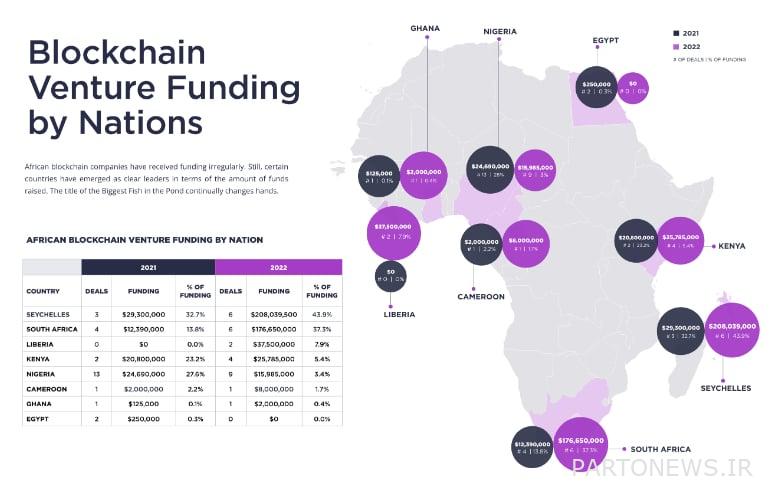Click the NIGERIA map label
This screenshot has width=769, height=491.
click(500, 31)
